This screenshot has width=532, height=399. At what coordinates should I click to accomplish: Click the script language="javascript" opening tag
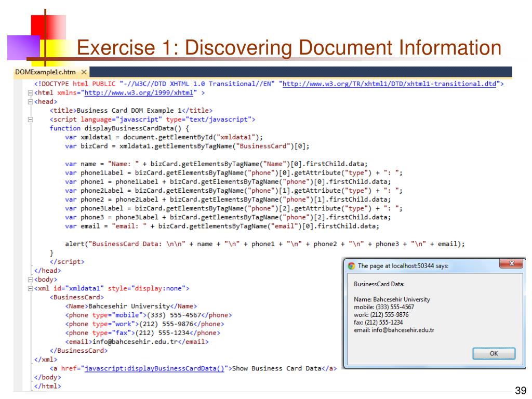coord(152,119)
